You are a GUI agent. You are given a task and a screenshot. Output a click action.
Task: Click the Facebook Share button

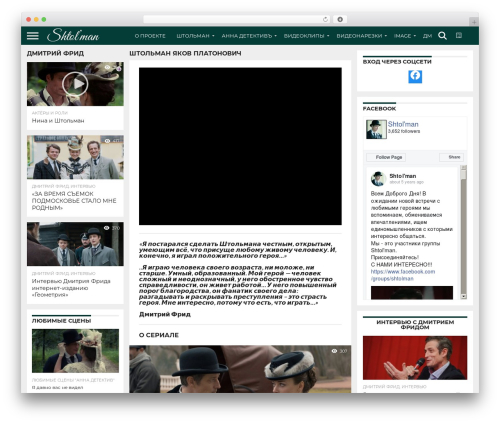451,157
